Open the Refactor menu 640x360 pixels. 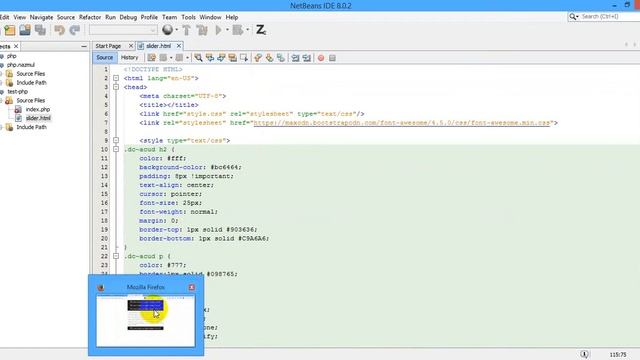(90, 17)
